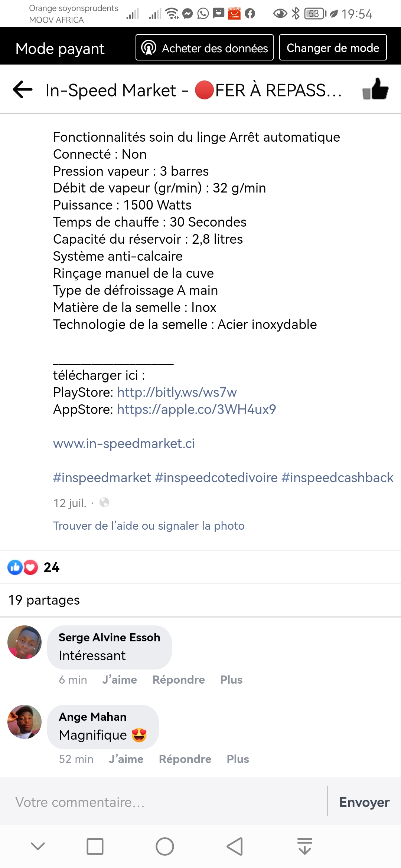Collapse the navigation bar with chevron
401x868 pixels.
38,846
